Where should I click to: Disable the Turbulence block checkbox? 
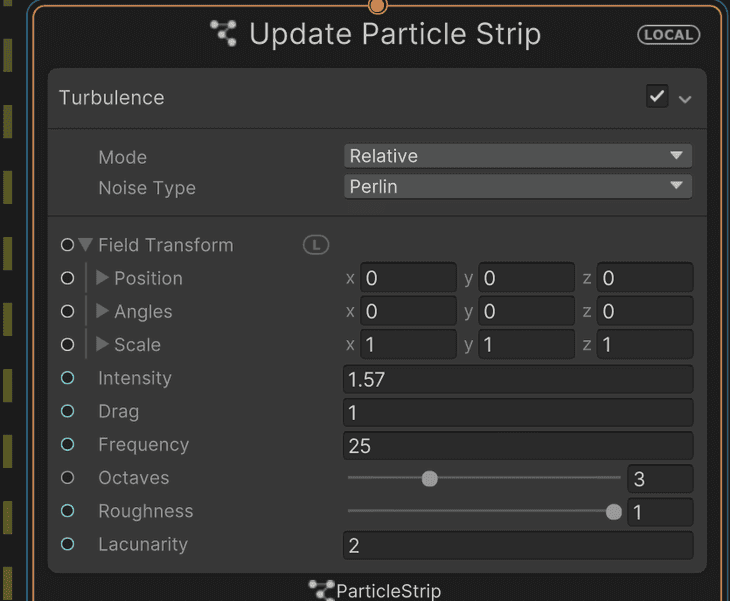[657, 97]
